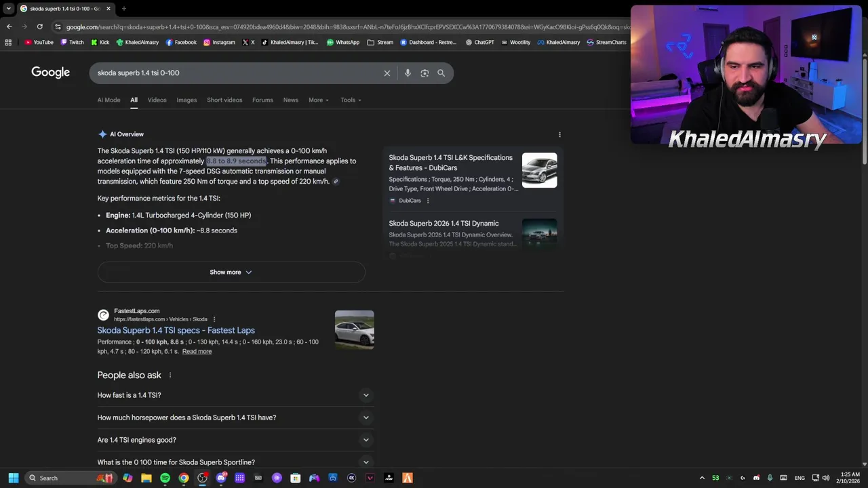Open Google Lens image search icon
868x488 pixels.
tap(425, 73)
